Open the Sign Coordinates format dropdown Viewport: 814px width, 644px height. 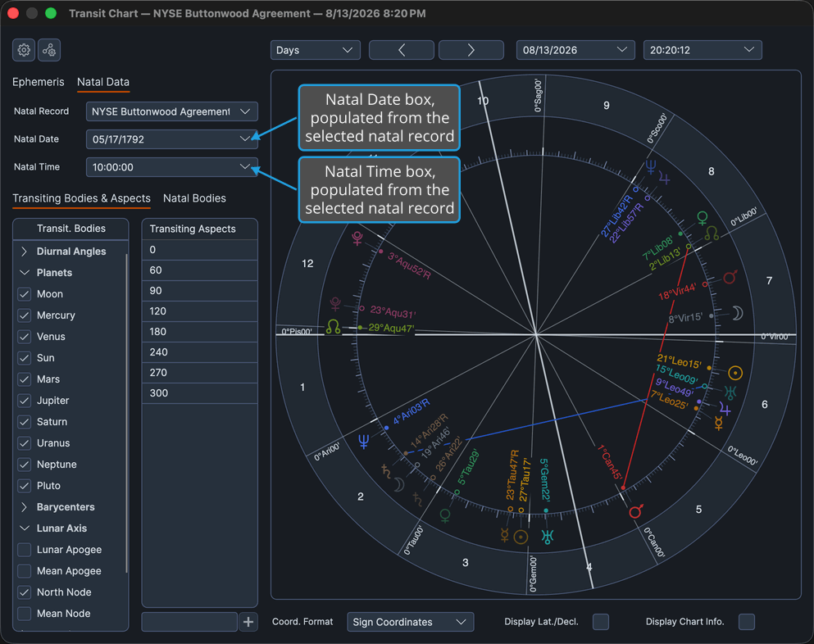pyautogui.click(x=410, y=622)
